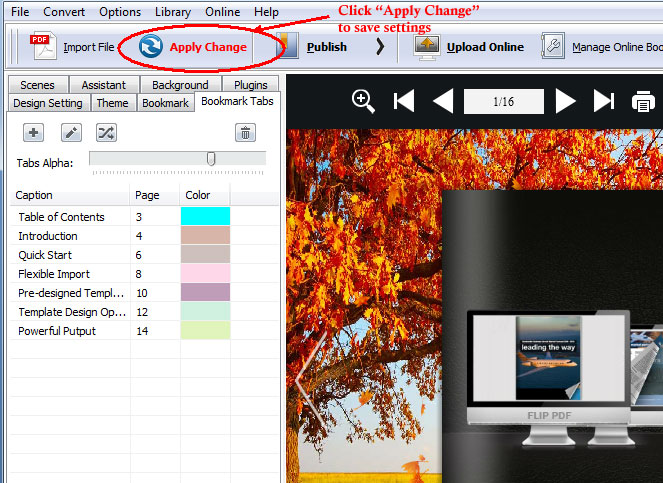Image resolution: width=663 pixels, height=483 pixels.
Task: Switch to the Bookmark tab
Action: [165, 103]
